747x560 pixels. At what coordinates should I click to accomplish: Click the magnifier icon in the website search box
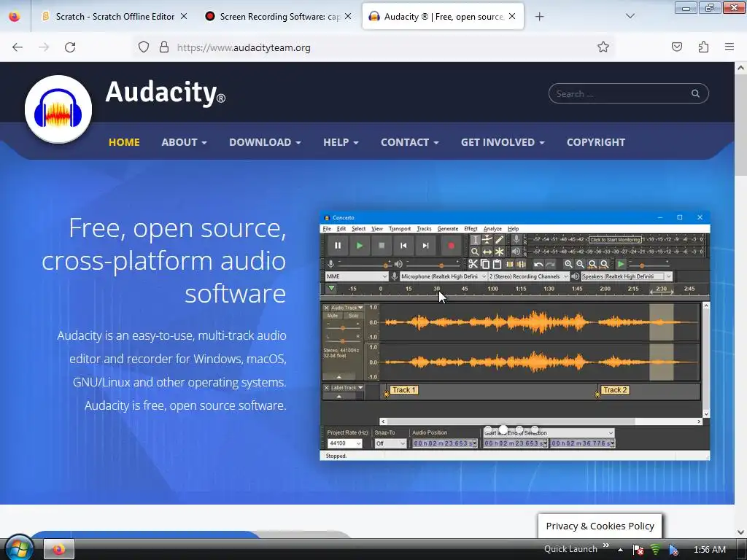(x=695, y=93)
